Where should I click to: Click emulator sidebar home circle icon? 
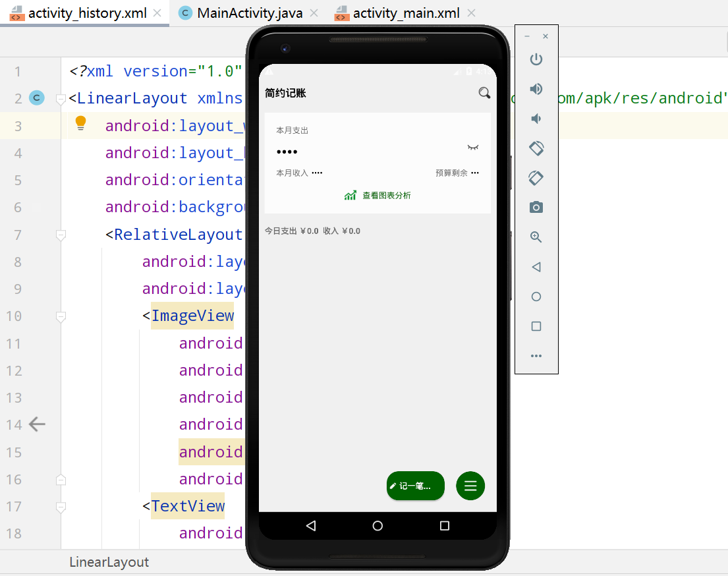(536, 297)
